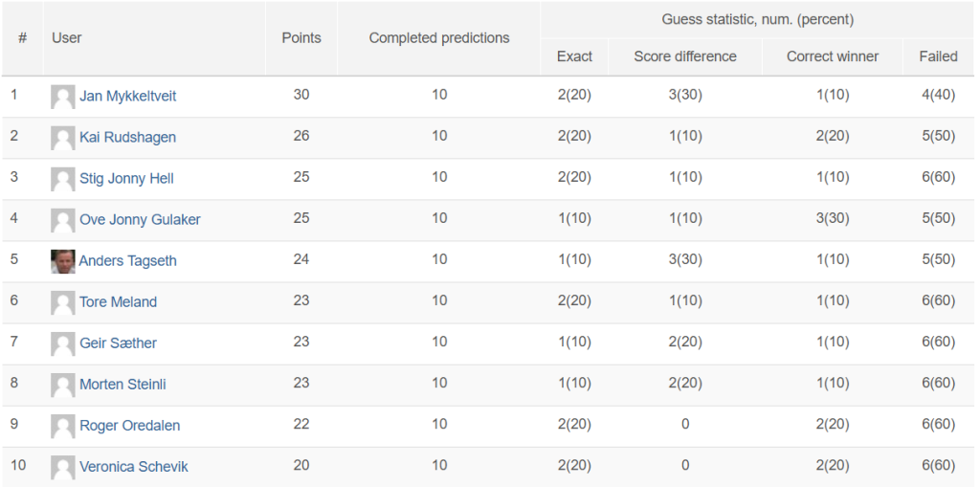Click Geir Sæther's avatar placeholder
The image size is (980, 487).
[x=62, y=344]
